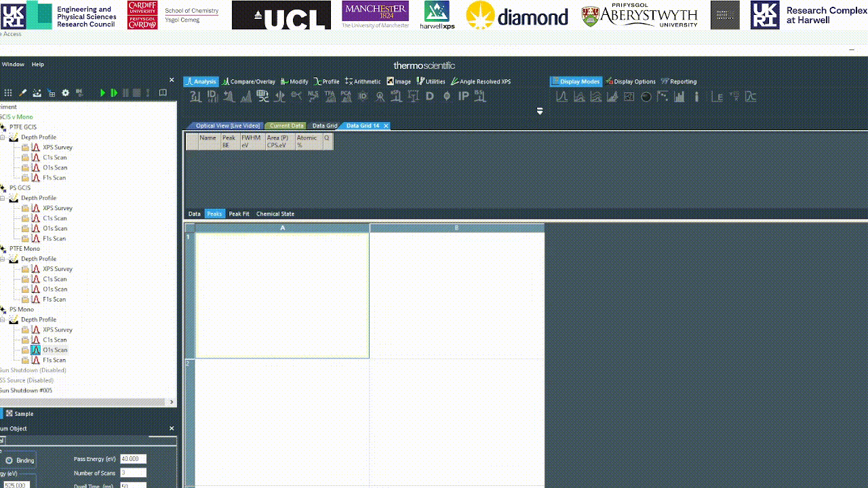The height and width of the screenshot is (488, 868).
Task: Click the book icon in experiment toolbar
Action: tap(163, 93)
